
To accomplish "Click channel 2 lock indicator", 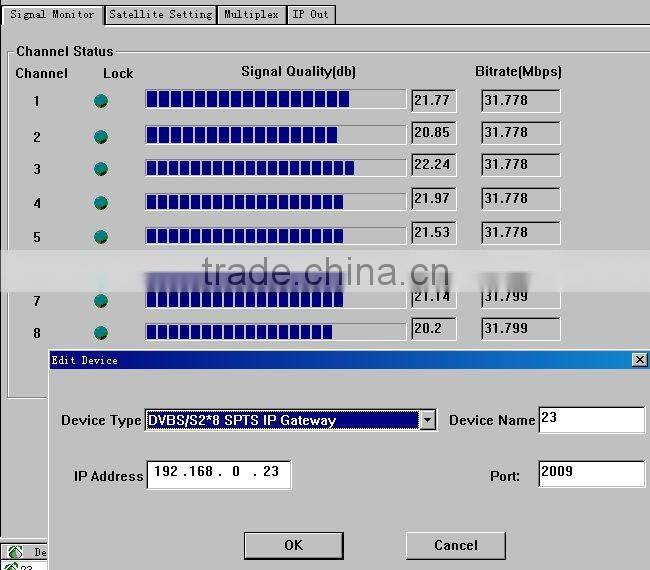I will point(101,137).
